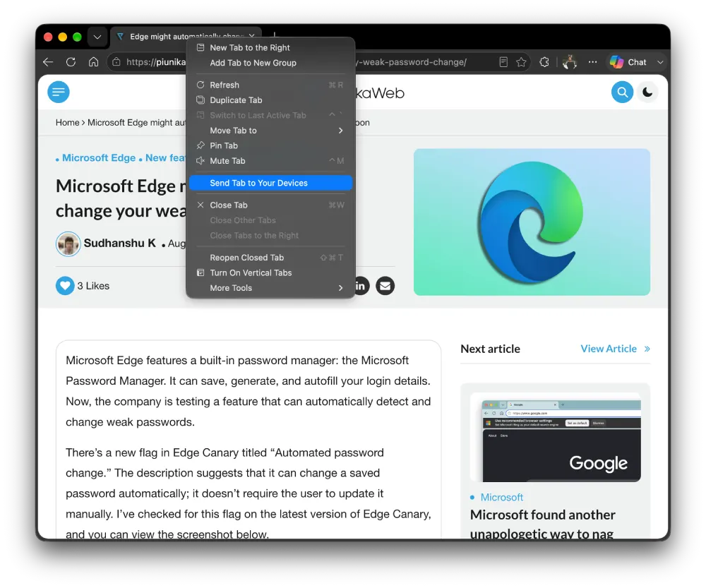Click the Home breadcrumb link

68,122
